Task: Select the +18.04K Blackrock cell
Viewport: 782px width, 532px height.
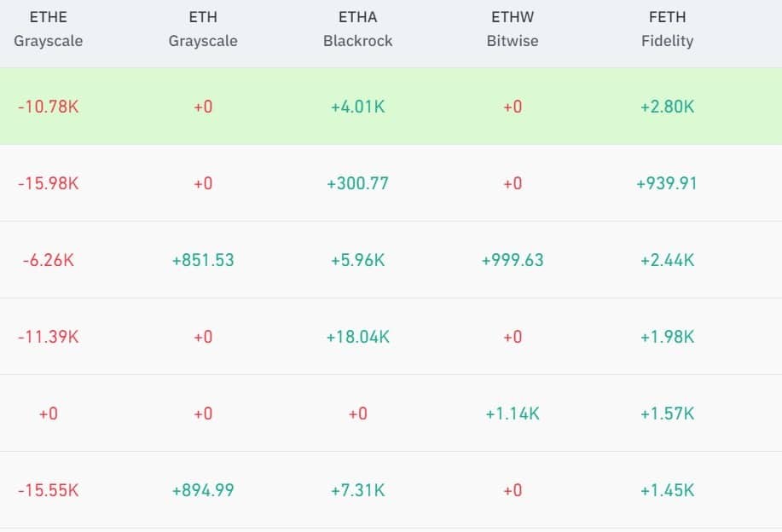Action: (358, 337)
